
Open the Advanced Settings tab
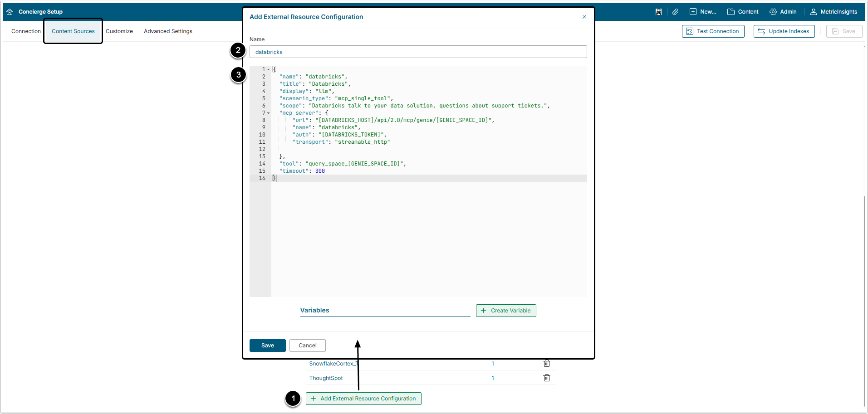(168, 31)
